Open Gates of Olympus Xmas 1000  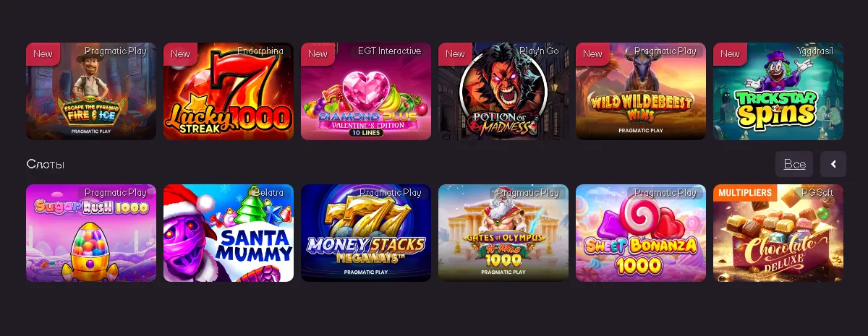[x=503, y=233]
